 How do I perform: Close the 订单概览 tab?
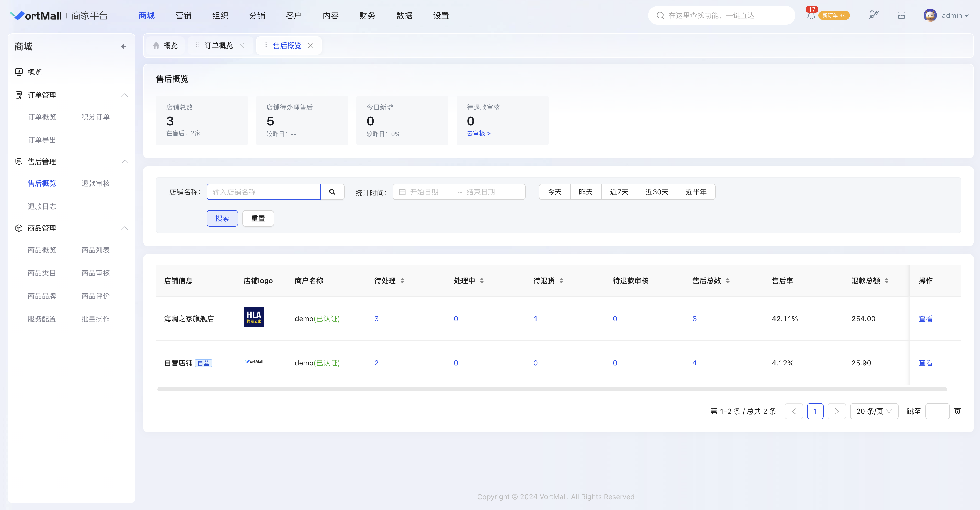[x=242, y=46]
